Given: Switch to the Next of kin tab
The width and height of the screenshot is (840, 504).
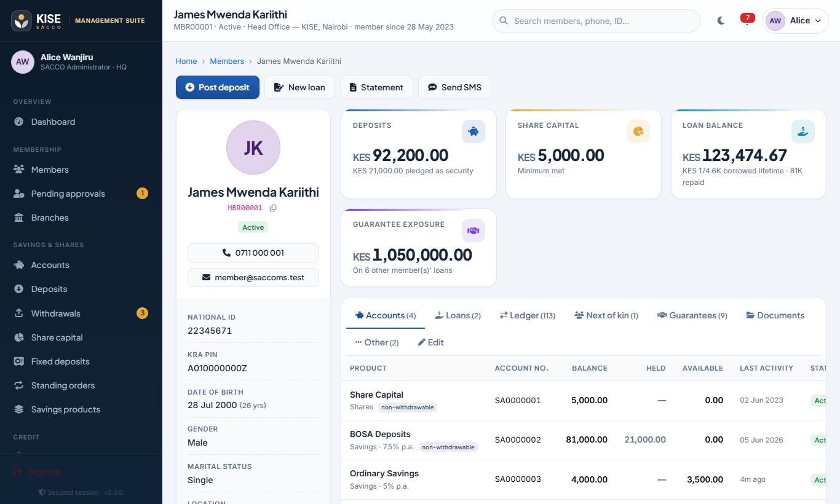Looking at the screenshot, I should (606, 315).
